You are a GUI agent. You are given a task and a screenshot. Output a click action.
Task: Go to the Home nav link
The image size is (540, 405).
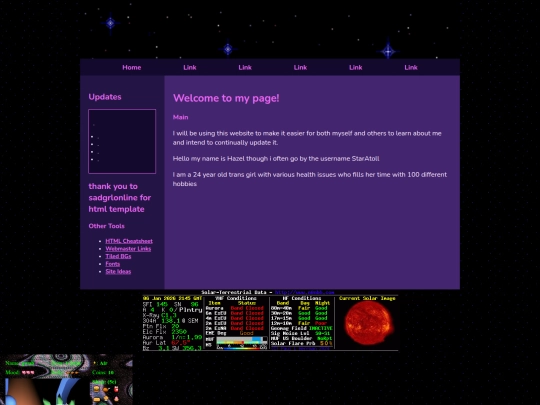[132, 68]
